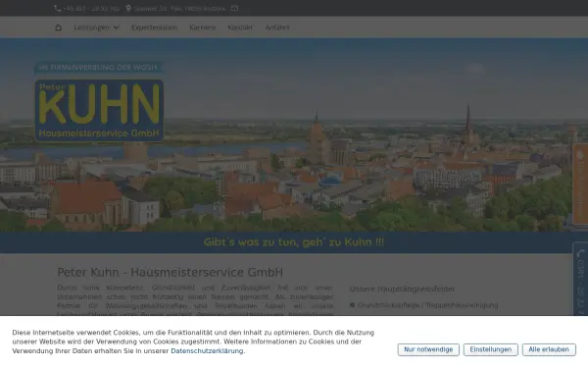Click 'Unsere Haupttätigkeitsfelder' heading
Image resolution: width=588 pixels, height=368 pixels.
click(402, 289)
